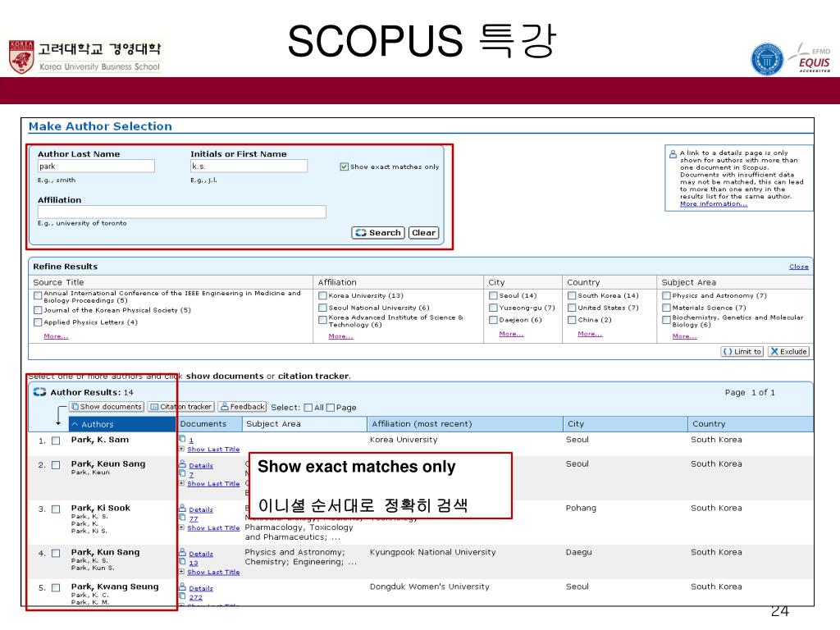840x630 pixels.
Task: Click the Affiliation input field
Action: [181, 212]
